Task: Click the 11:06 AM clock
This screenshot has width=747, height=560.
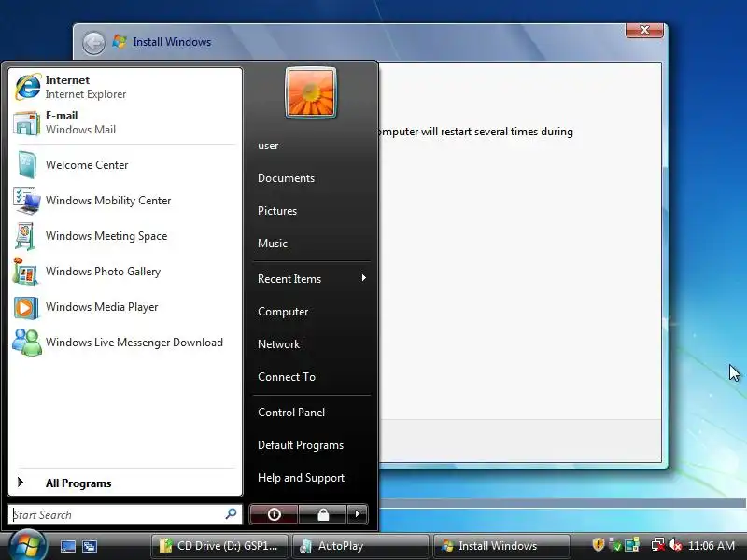Action: (x=712, y=546)
